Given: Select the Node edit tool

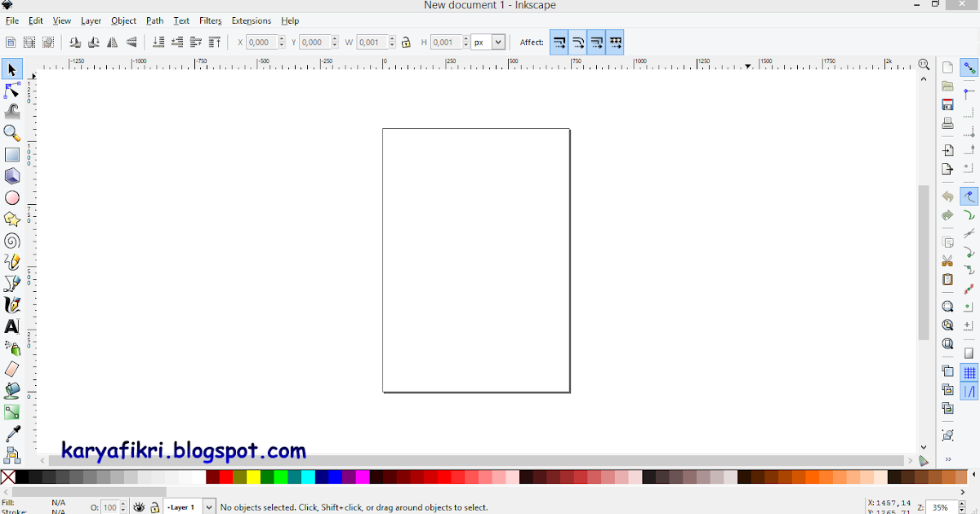Looking at the screenshot, I should [x=12, y=91].
